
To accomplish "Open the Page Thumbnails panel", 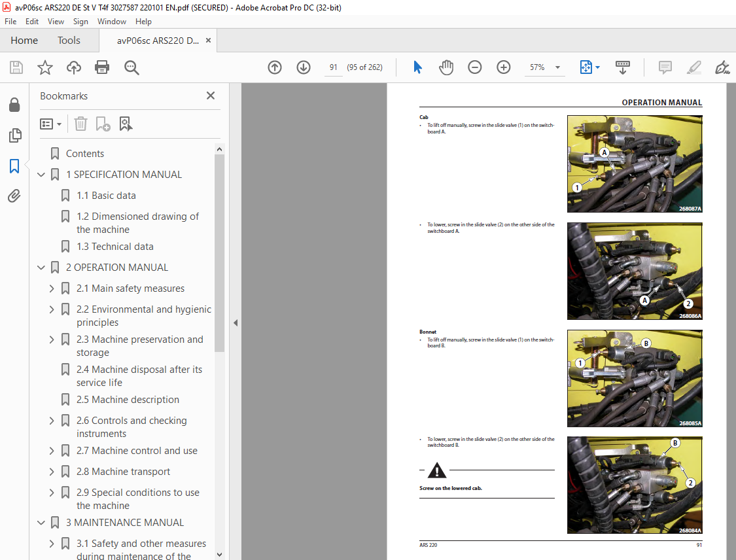I will pyautogui.click(x=14, y=135).
